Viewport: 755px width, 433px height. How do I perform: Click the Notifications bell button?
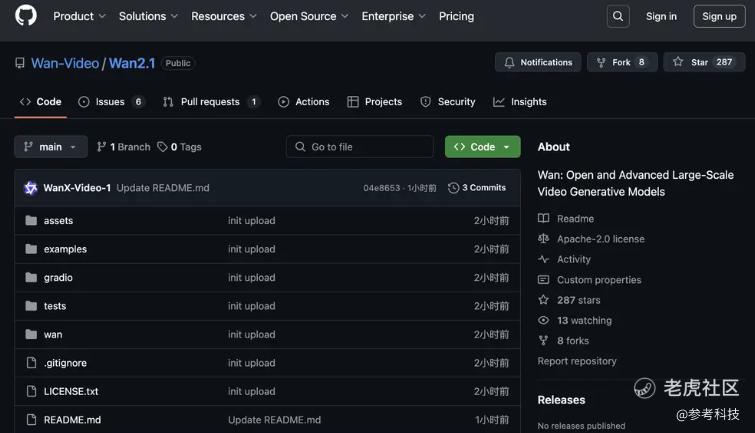click(x=538, y=62)
